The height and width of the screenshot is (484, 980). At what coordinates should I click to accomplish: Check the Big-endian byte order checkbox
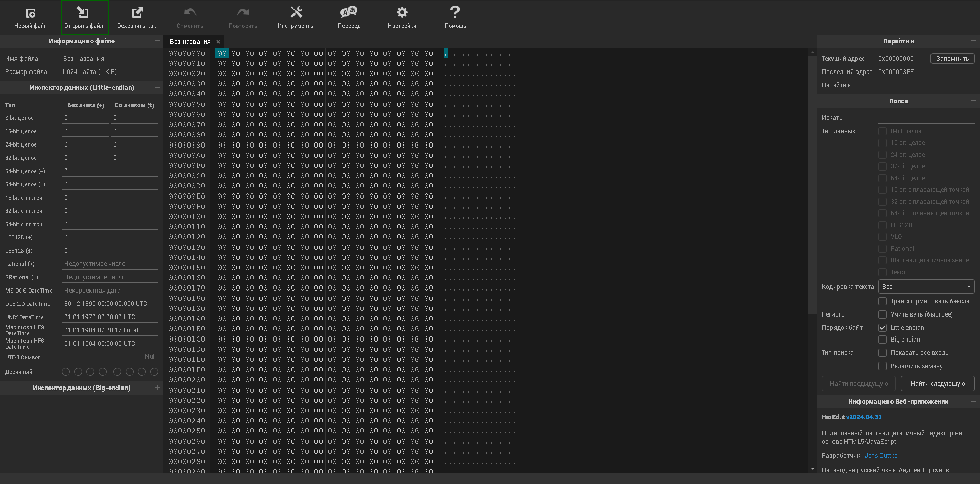883,340
